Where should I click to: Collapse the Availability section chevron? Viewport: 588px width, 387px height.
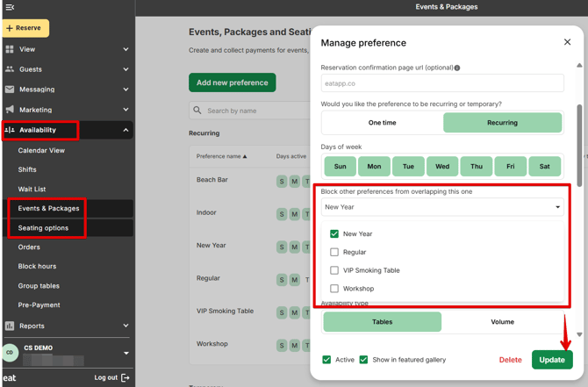pos(126,130)
